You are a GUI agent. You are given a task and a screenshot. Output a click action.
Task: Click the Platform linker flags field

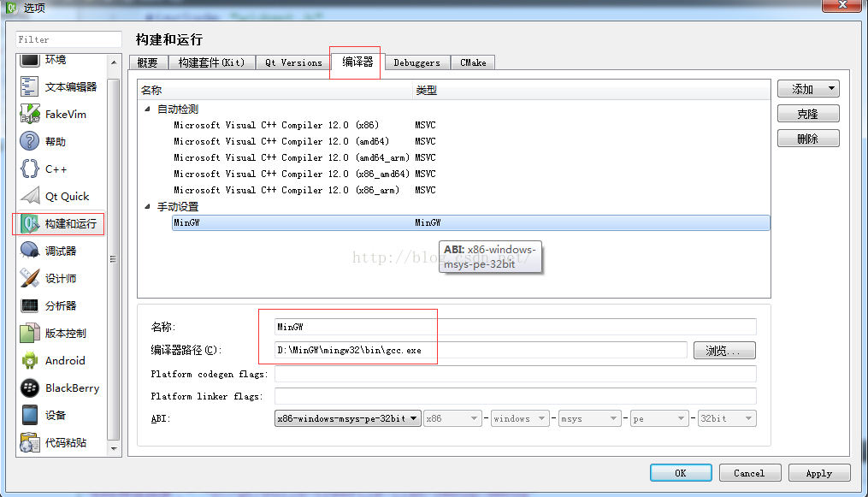(x=516, y=396)
